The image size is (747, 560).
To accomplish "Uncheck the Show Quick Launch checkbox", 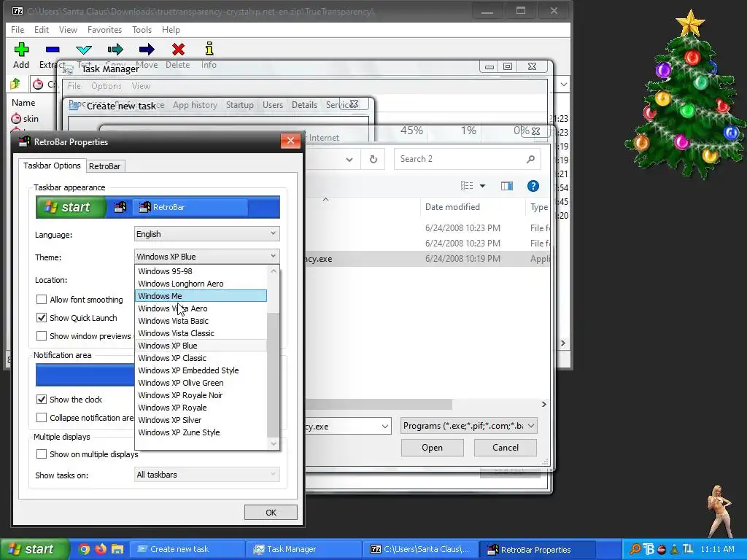I will 42,318.
